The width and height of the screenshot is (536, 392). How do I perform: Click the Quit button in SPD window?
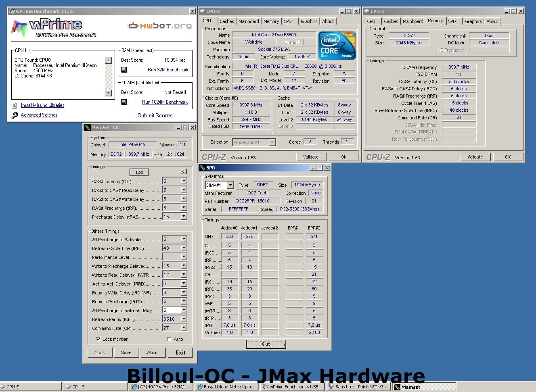(266, 344)
